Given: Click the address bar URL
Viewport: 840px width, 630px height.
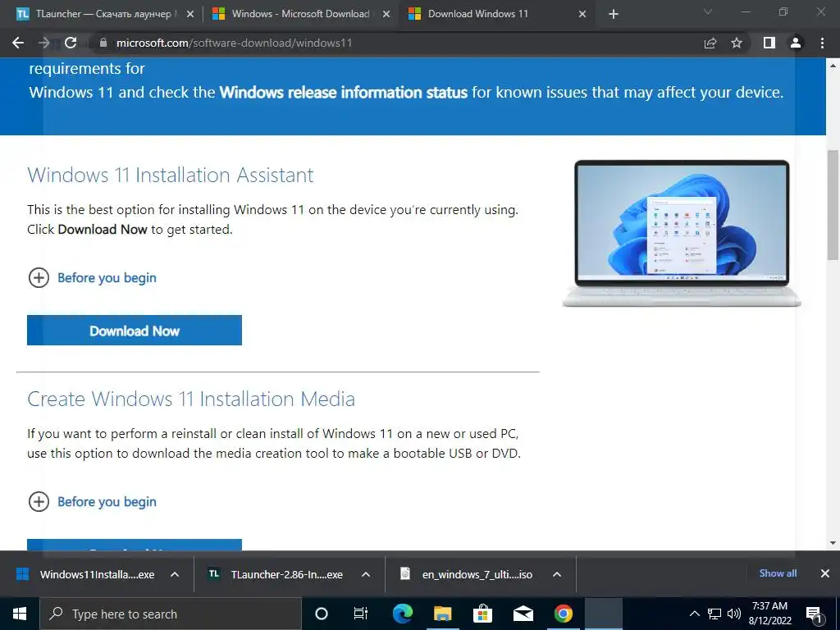Looking at the screenshot, I should [x=234, y=43].
